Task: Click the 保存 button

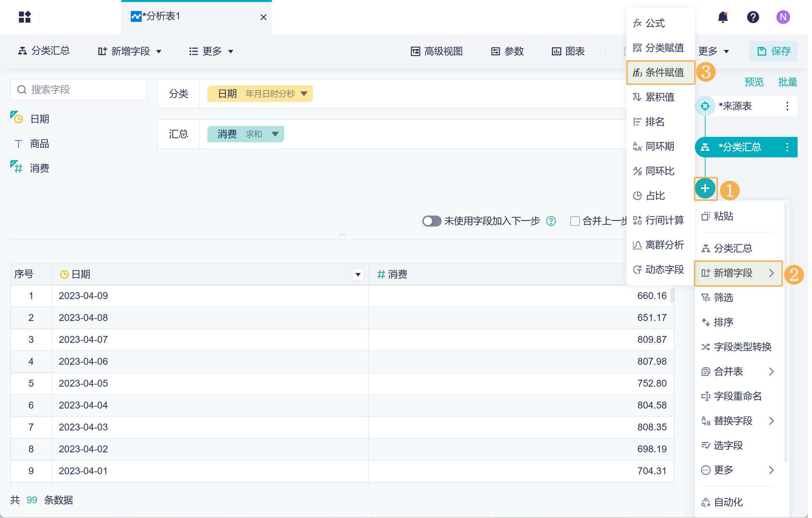Action: [773, 51]
